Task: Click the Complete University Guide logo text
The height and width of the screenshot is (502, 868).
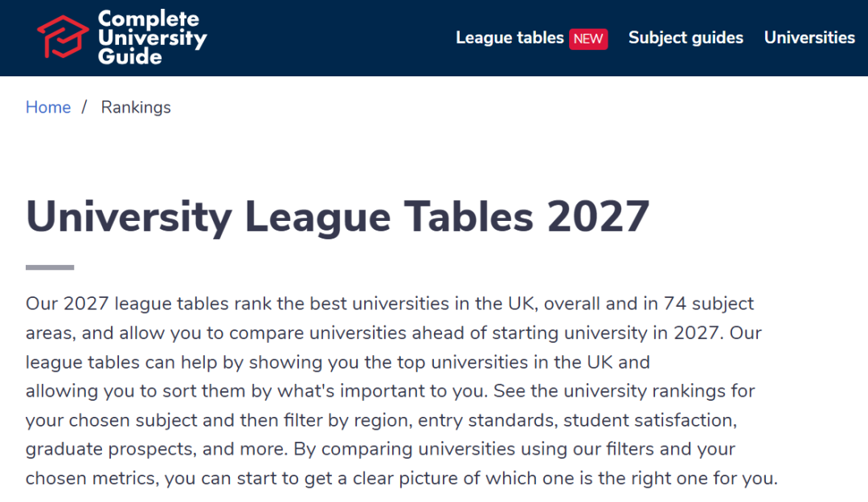Action: (152, 38)
